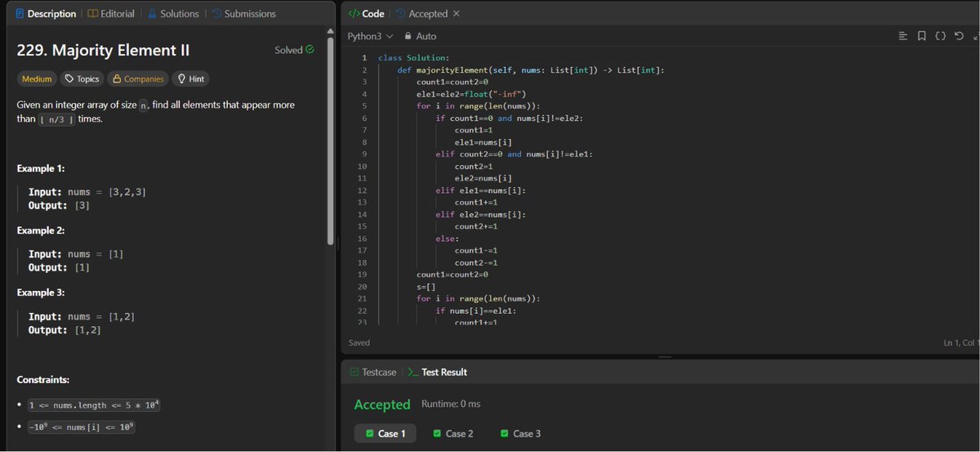Switch to the Solutions tab

point(173,14)
